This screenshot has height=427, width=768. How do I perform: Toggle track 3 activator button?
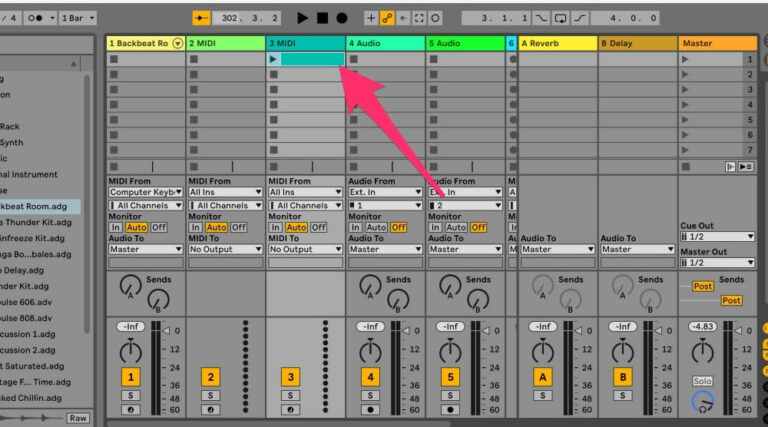click(x=290, y=377)
